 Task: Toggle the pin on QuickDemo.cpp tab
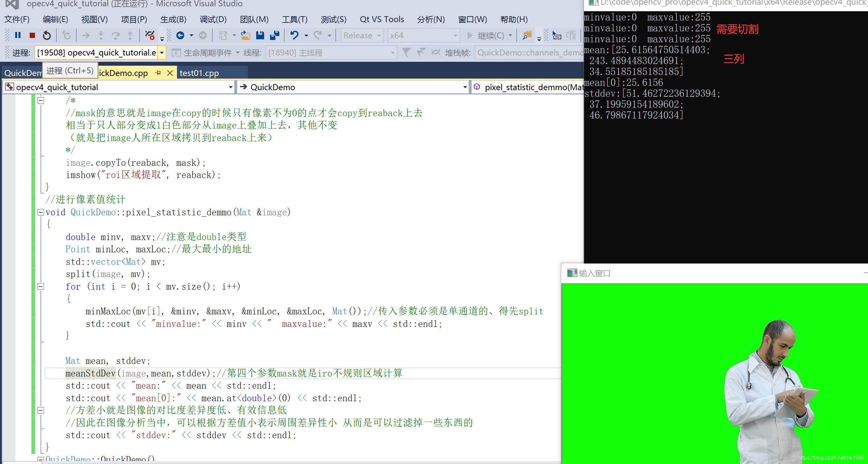(x=158, y=73)
